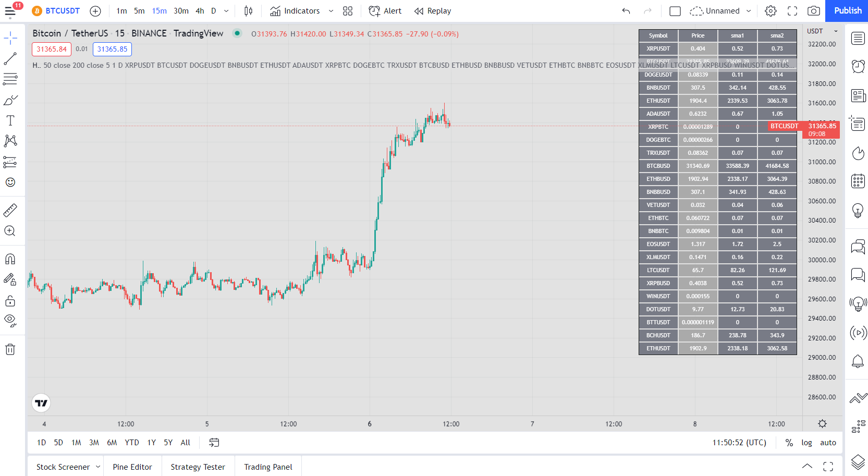The height and width of the screenshot is (476, 868).
Task: Open the emoji icons tool
Action: [10, 182]
